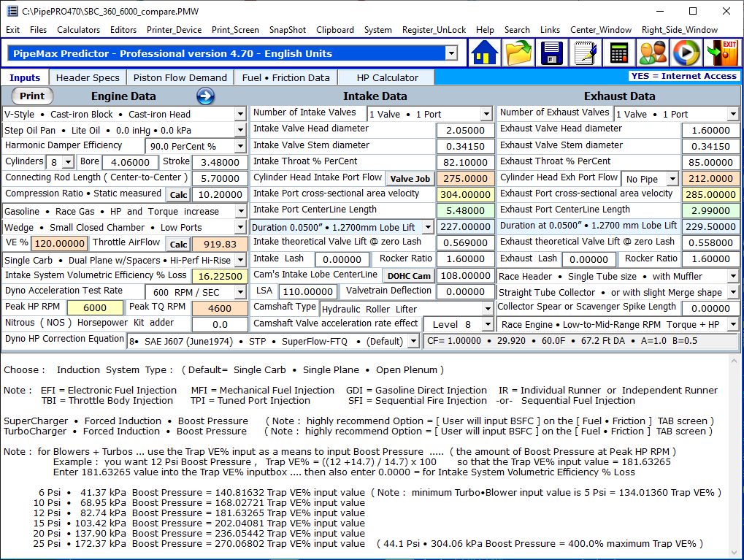Open the Wedge Small Closed Chamber dropdown
744x560 pixels.
pyautogui.click(x=240, y=227)
